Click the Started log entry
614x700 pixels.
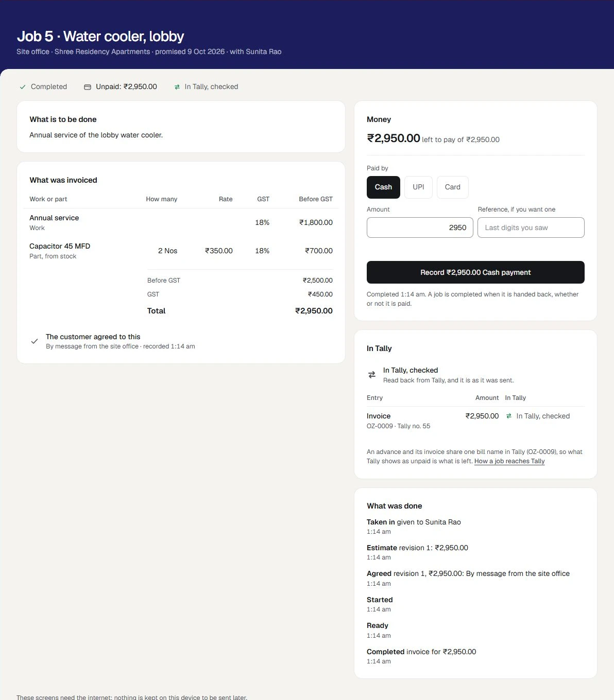coord(380,600)
